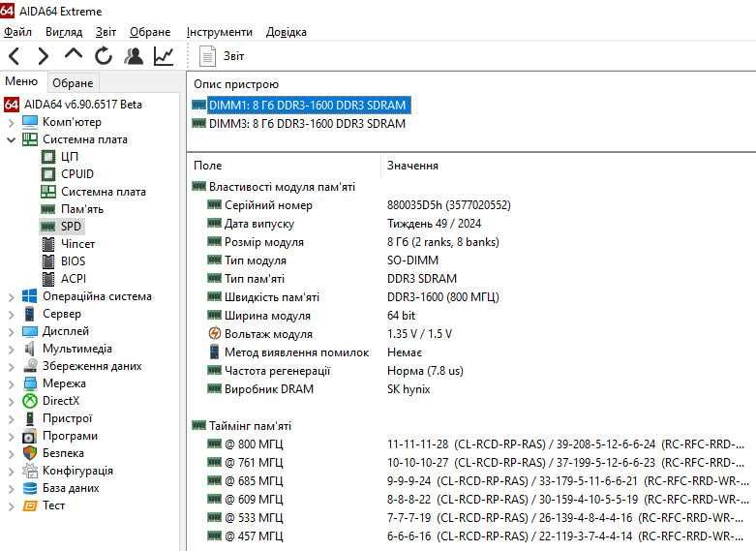Open the Обране menu in the menu bar

click(x=150, y=32)
